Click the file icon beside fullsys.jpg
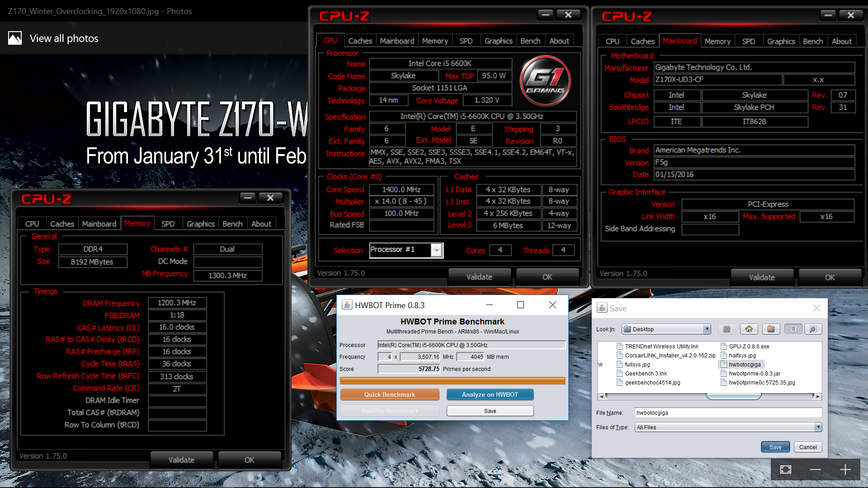 [620, 364]
